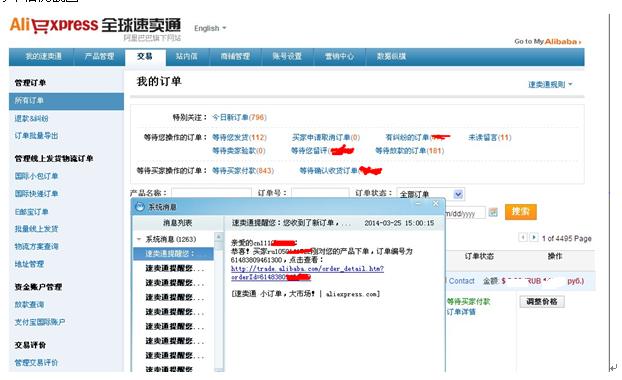622x380 pixels.
Task: Open 批量线上发货 in the sidebar
Action: (36, 229)
